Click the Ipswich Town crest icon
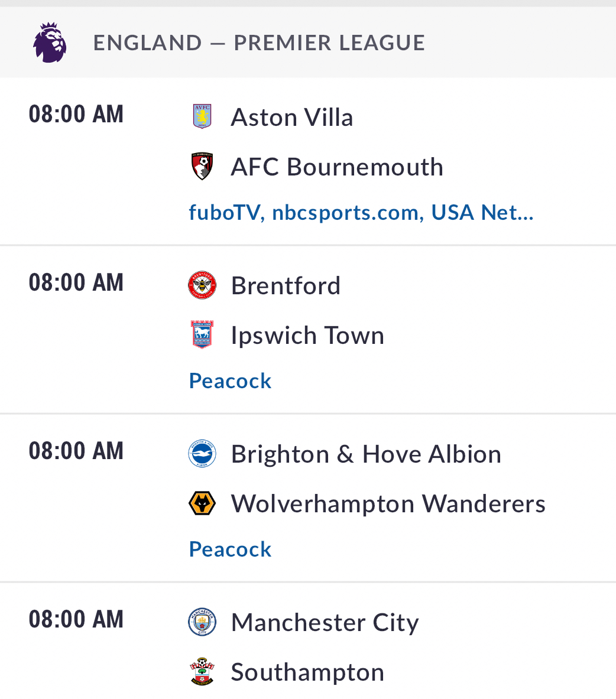This screenshot has height=699, width=616. tap(202, 334)
